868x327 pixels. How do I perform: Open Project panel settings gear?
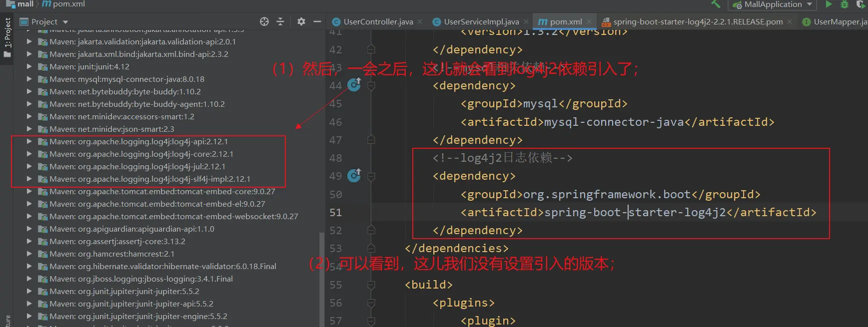pos(301,21)
